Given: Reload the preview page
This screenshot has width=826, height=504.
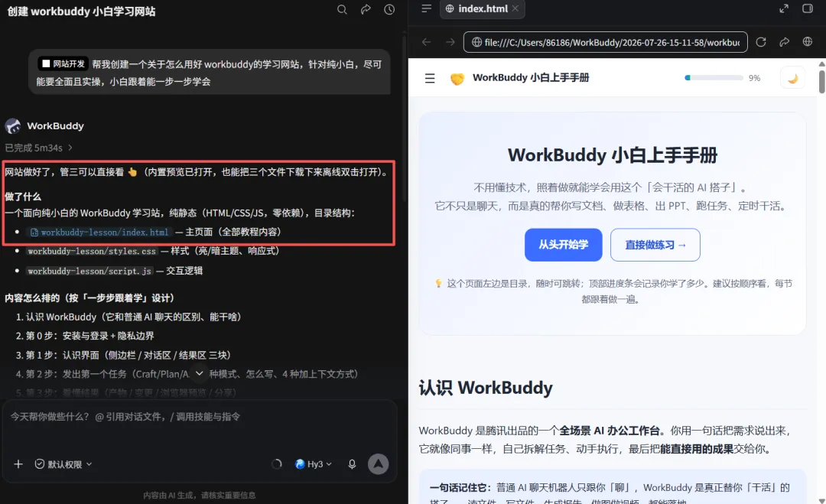Looking at the screenshot, I should (x=761, y=42).
